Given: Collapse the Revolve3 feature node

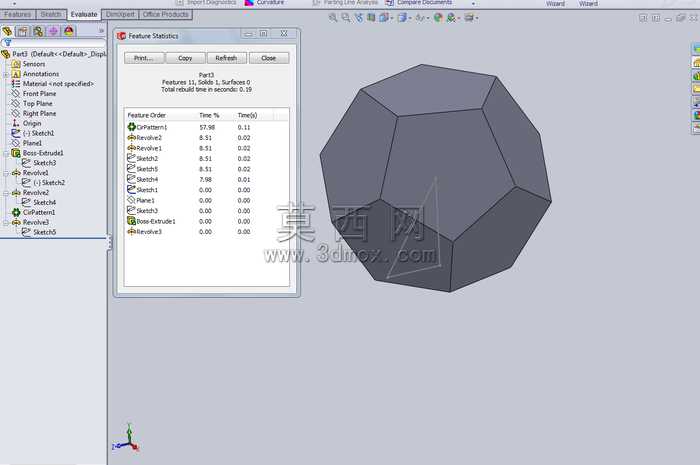Looking at the screenshot, I should [x=6, y=222].
